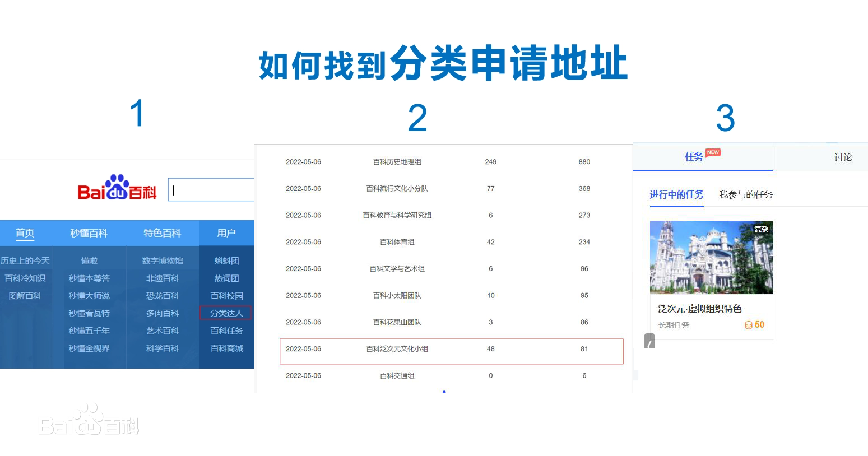The height and width of the screenshot is (456, 868).
Task: Open the 图解百科 link
Action: coord(25,296)
